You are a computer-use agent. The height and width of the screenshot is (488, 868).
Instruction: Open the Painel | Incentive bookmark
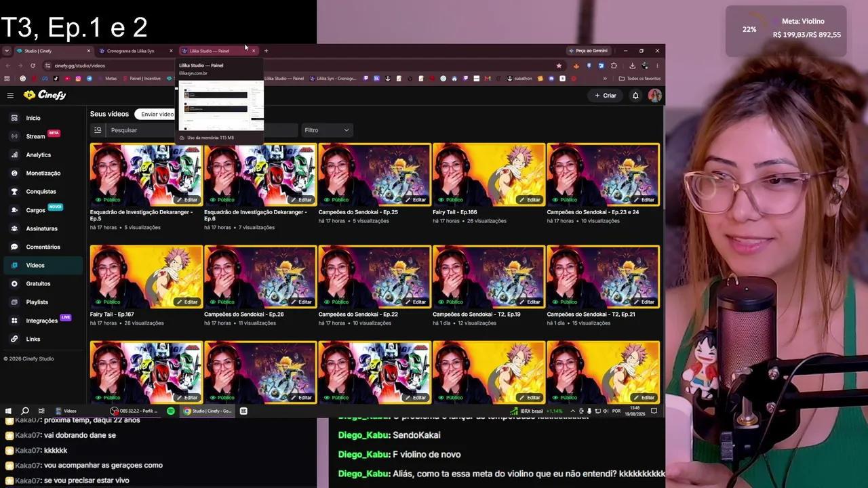(142, 79)
